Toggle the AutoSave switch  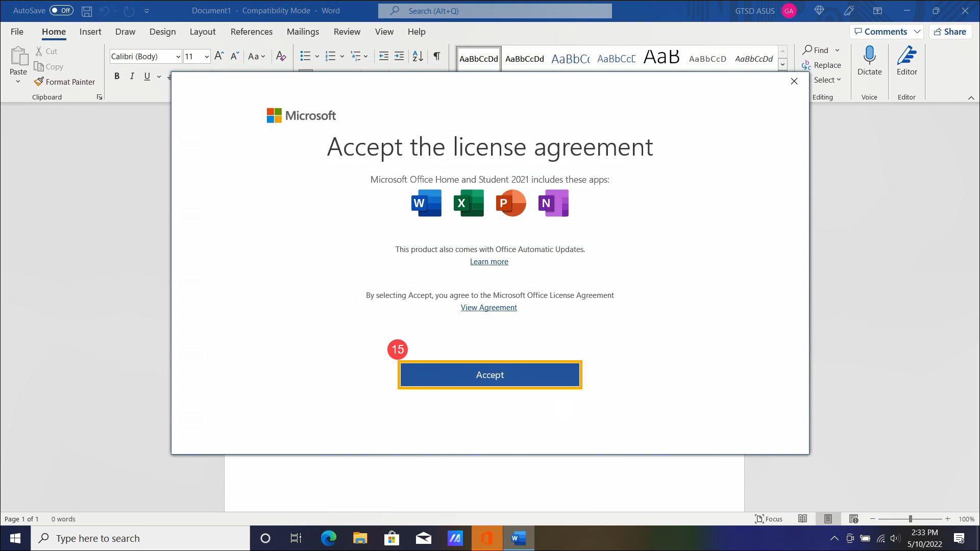pos(61,11)
